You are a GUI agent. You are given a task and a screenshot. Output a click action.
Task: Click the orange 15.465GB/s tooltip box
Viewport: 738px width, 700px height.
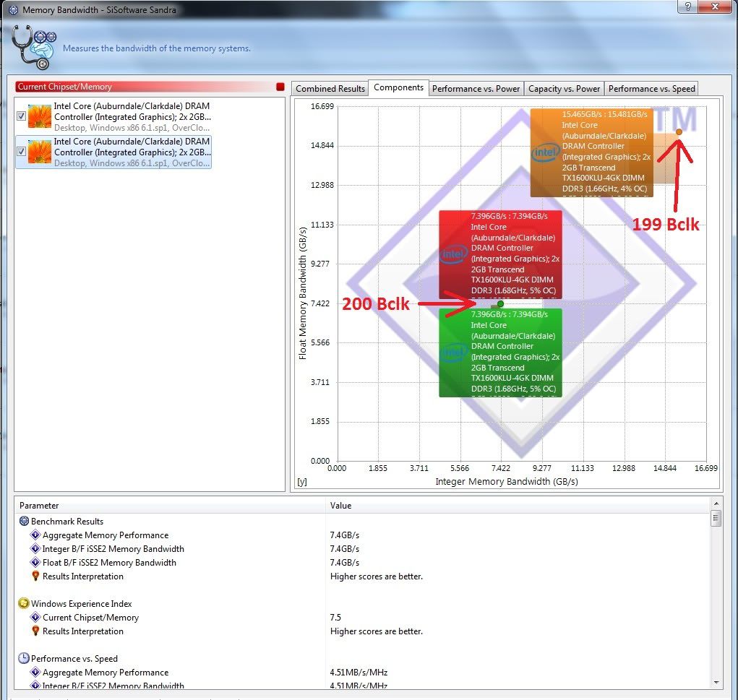[591, 152]
